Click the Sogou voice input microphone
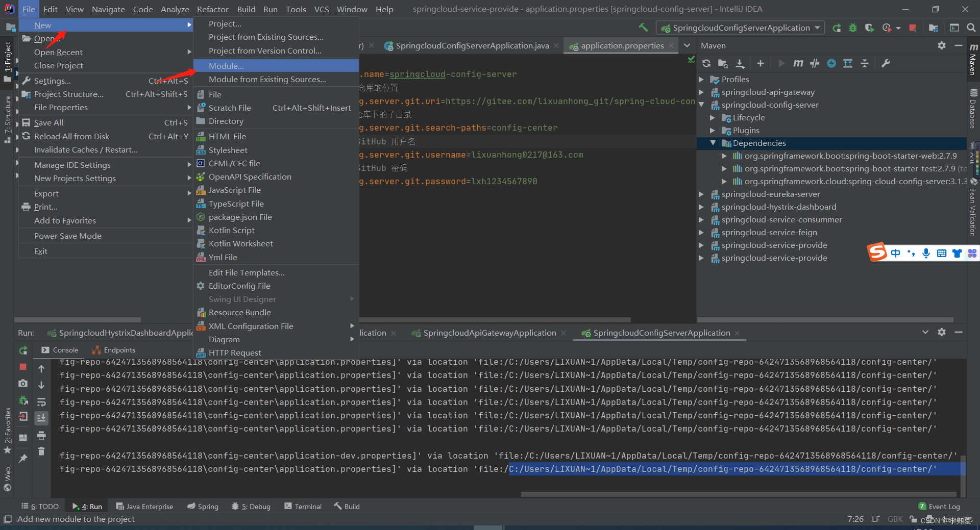 [926, 253]
